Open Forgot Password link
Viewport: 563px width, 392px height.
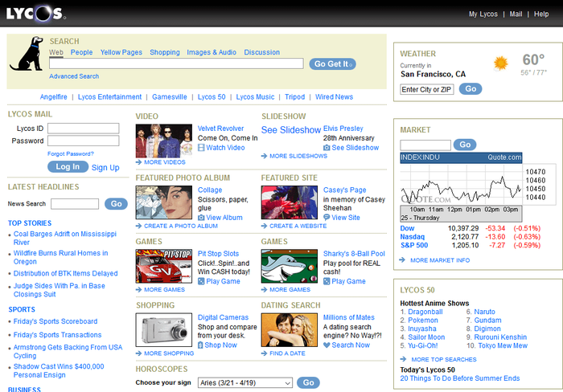pos(71,153)
